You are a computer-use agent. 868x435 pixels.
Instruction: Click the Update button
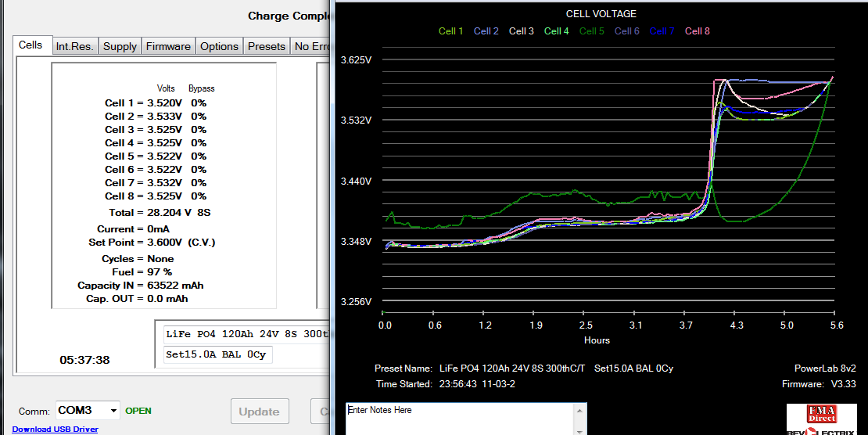259,412
